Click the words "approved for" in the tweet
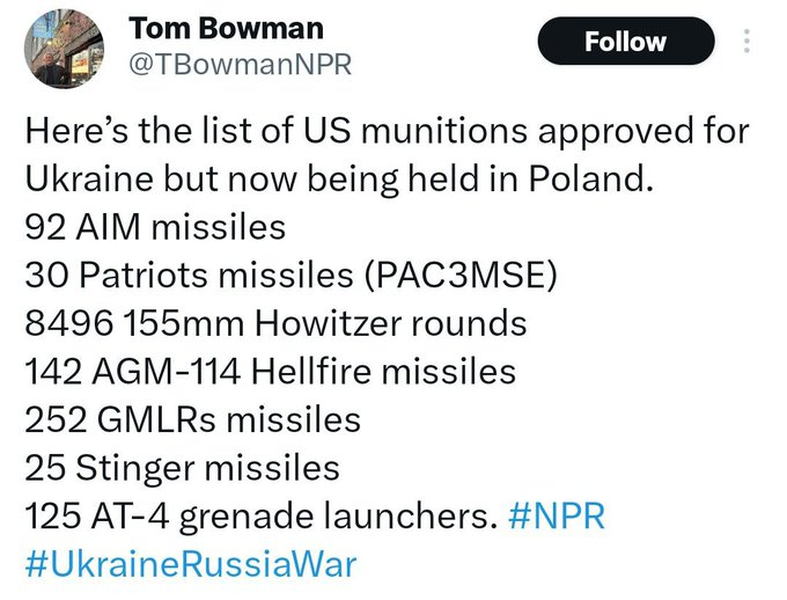The height and width of the screenshot is (600, 787). coord(643,132)
